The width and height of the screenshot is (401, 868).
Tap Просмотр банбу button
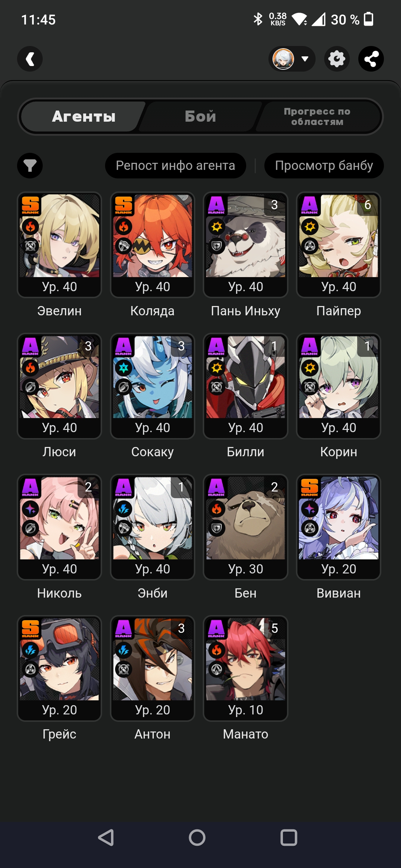tap(324, 165)
